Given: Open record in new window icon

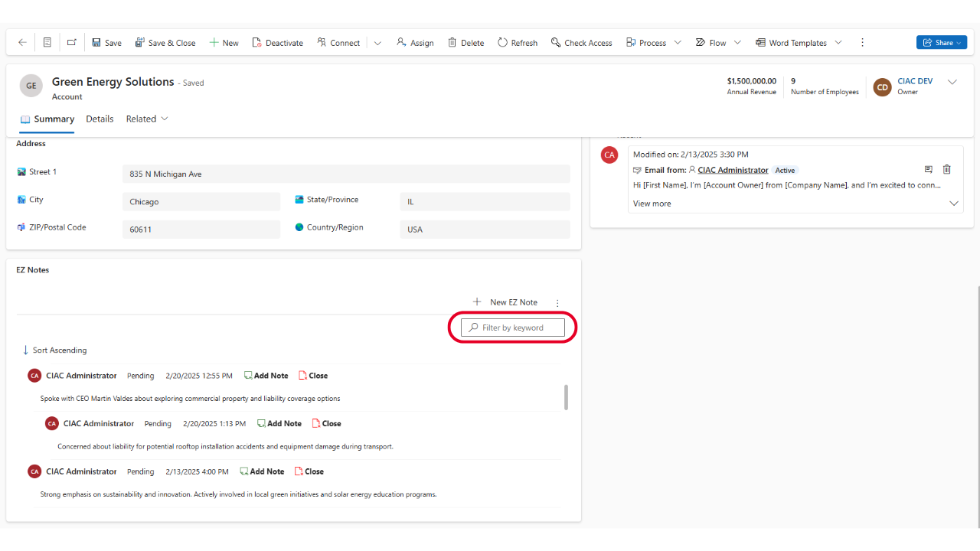Looking at the screenshot, I should [x=71, y=43].
